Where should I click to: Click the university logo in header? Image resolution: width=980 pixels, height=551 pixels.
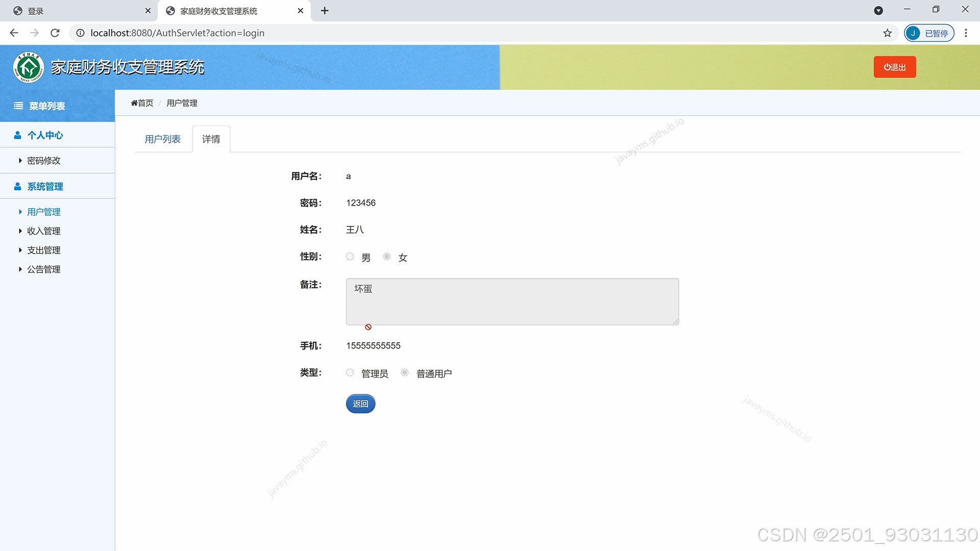[29, 67]
